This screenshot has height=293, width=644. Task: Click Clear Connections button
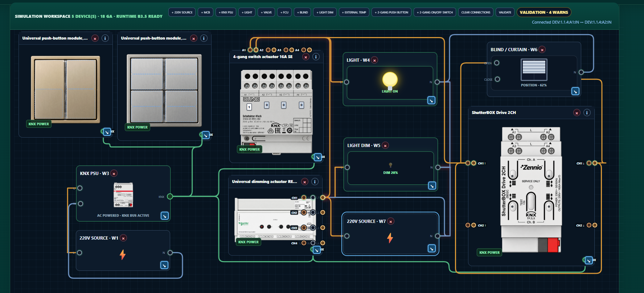[476, 12]
